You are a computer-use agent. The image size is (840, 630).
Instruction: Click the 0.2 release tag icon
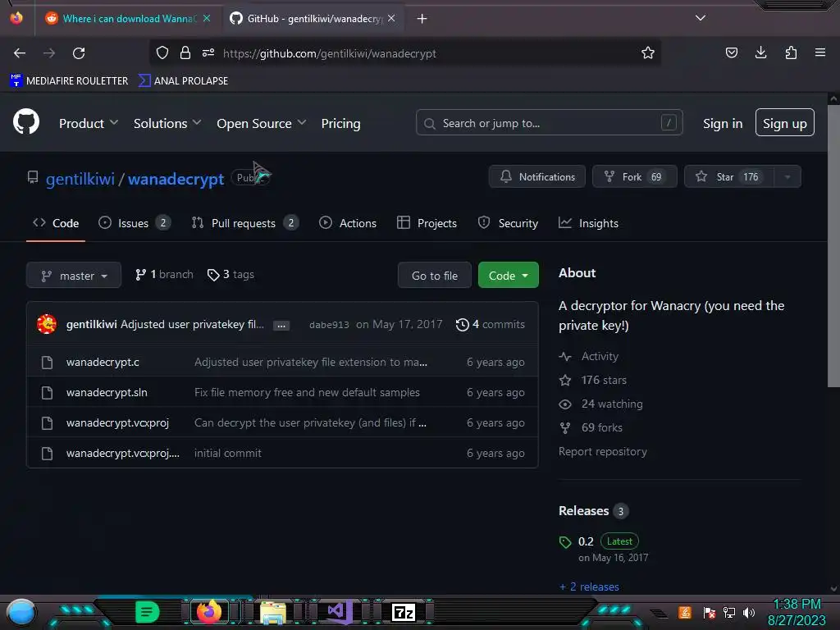(x=565, y=542)
